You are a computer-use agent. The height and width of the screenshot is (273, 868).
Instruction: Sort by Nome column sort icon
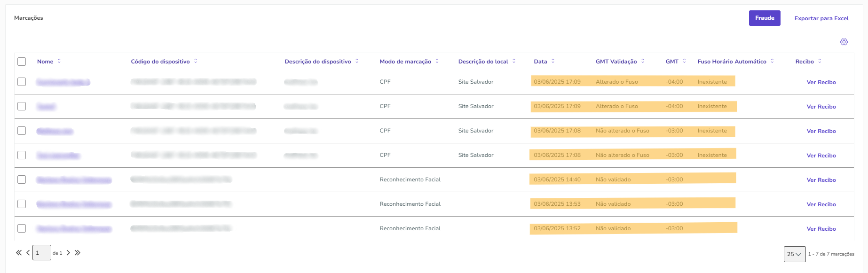pyautogui.click(x=59, y=61)
